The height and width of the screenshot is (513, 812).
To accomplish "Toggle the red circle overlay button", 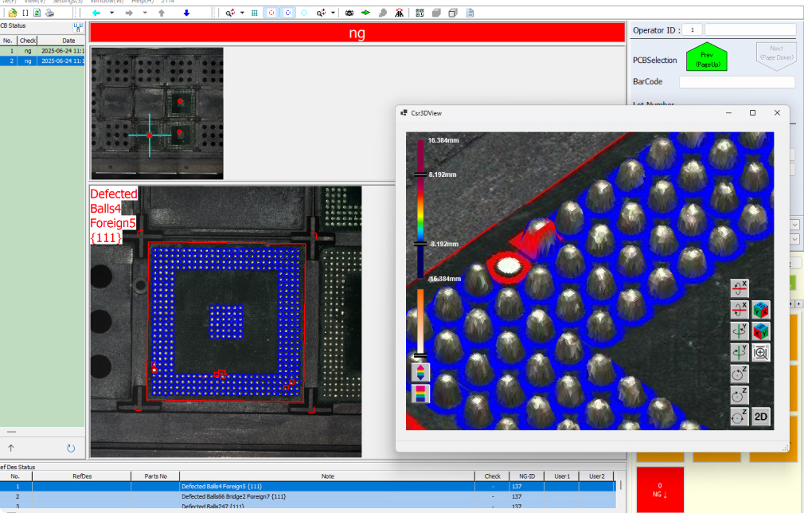I will pyautogui.click(x=271, y=14).
